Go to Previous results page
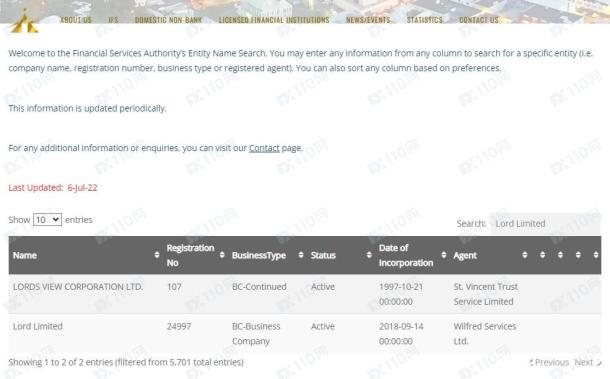 (x=549, y=363)
